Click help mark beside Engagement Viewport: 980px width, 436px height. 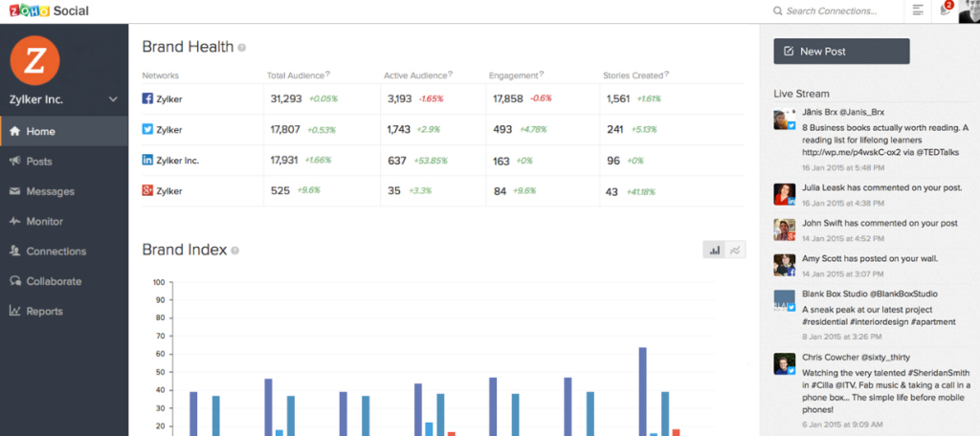(542, 75)
